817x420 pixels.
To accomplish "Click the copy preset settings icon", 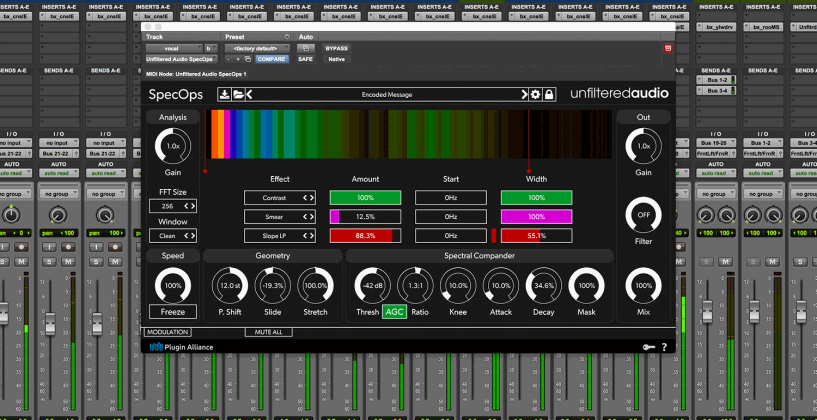I will point(248,59).
